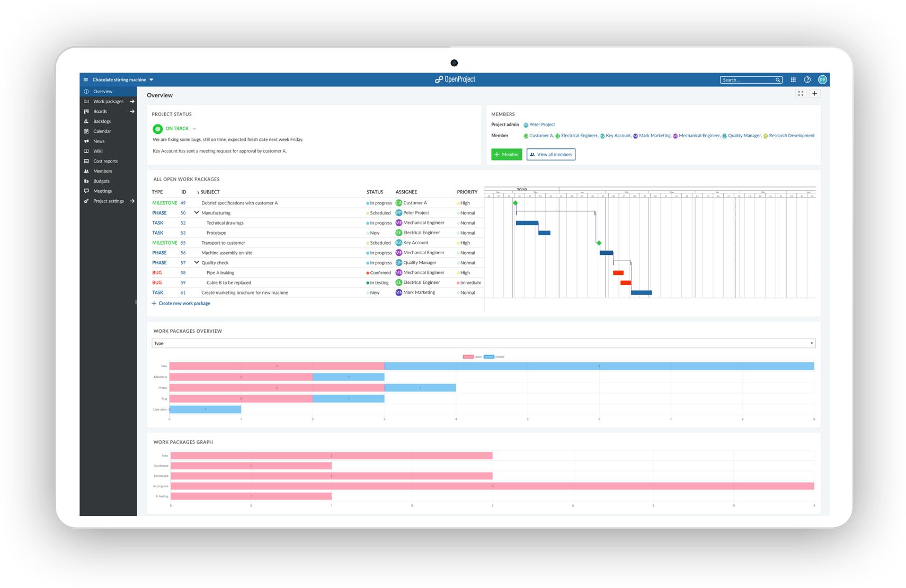Click the fullscreen icon on Overview page
906x588 pixels.
pyautogui.click(x=801, y=94)
